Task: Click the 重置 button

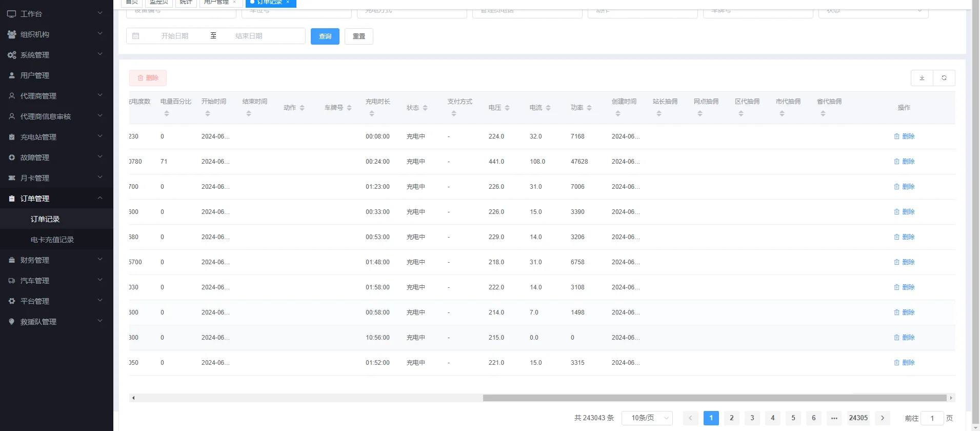Action: click(359, 36)
